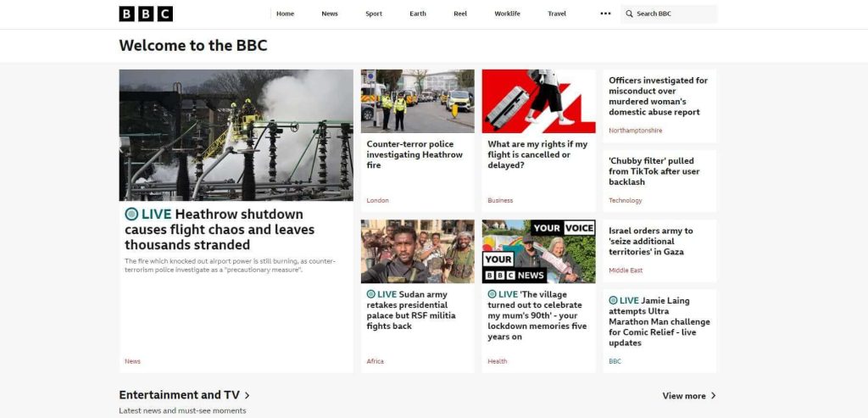Click LIVE icon on lockdown memories story
The width and height of the screenshot is (868, 418).
[492, 294]
